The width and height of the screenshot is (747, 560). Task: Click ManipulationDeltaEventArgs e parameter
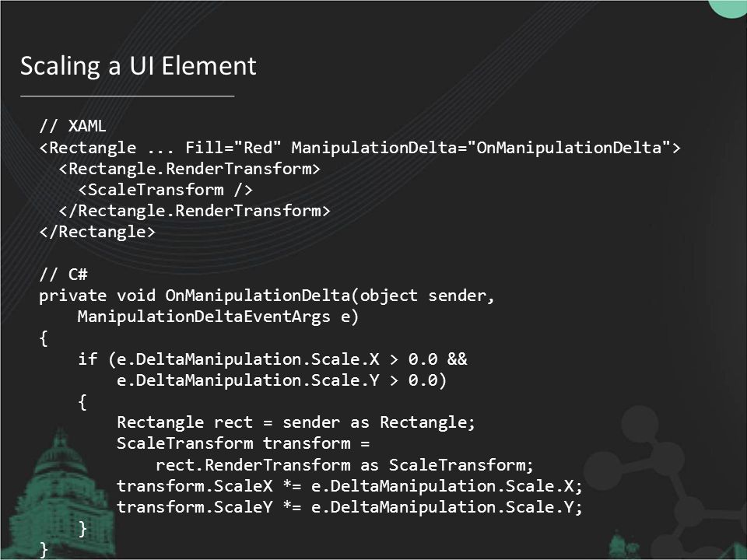pos(218,317)
